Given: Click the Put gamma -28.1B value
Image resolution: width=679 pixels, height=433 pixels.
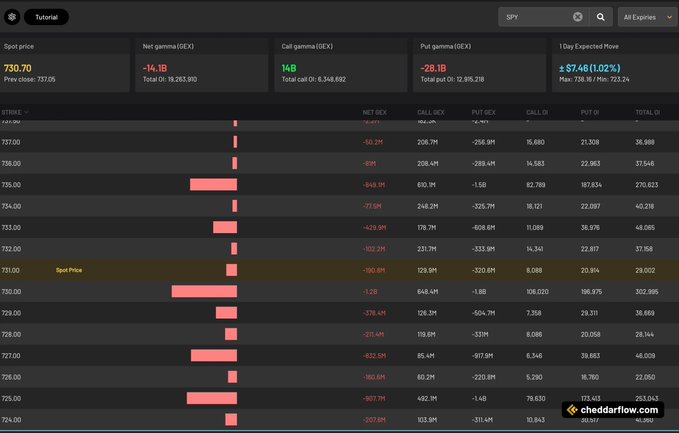Looking at the screenshot, I should [433, 68].
